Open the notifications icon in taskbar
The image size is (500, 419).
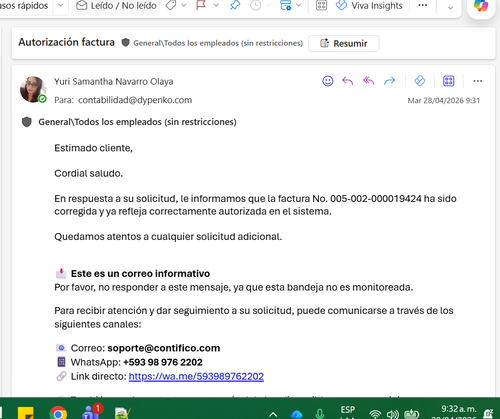[488, 414]
